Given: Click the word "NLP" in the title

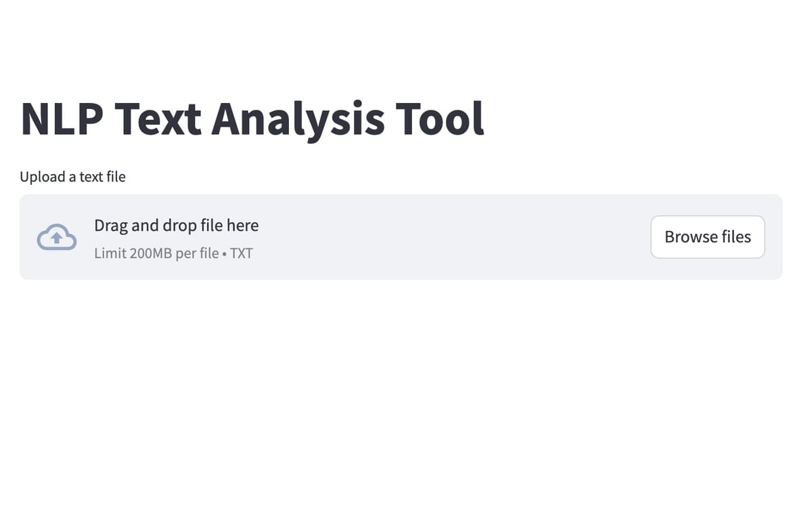Looking at the screenshot, I should pos(62,119).
